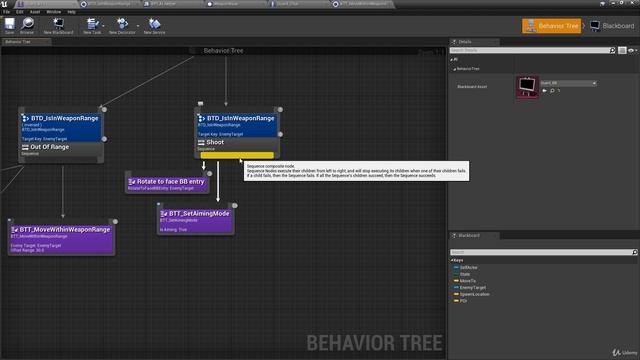
Task: Click the decorator icon on Shoot's BTD_IsInWeaponRange
Action: (201, 118)
